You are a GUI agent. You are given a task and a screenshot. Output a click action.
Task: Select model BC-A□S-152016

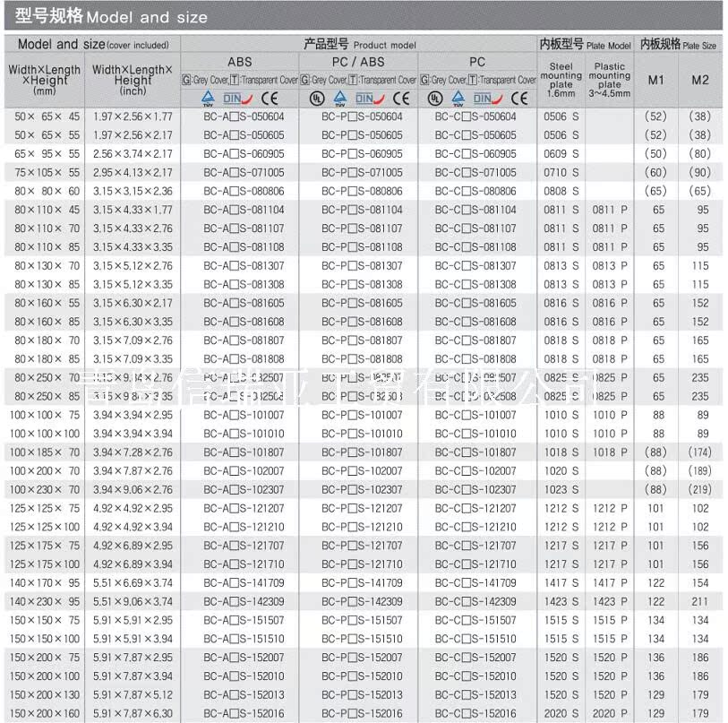[244, 713]
